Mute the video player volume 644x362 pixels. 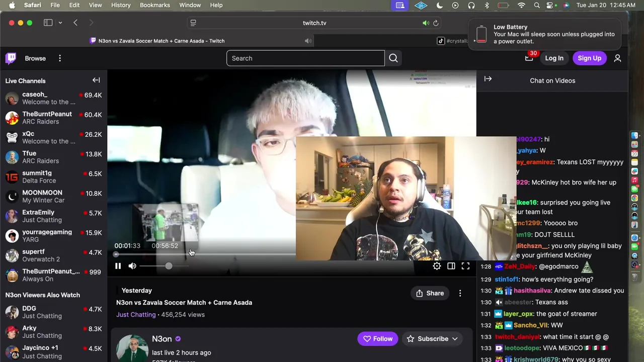click(132, 266)
